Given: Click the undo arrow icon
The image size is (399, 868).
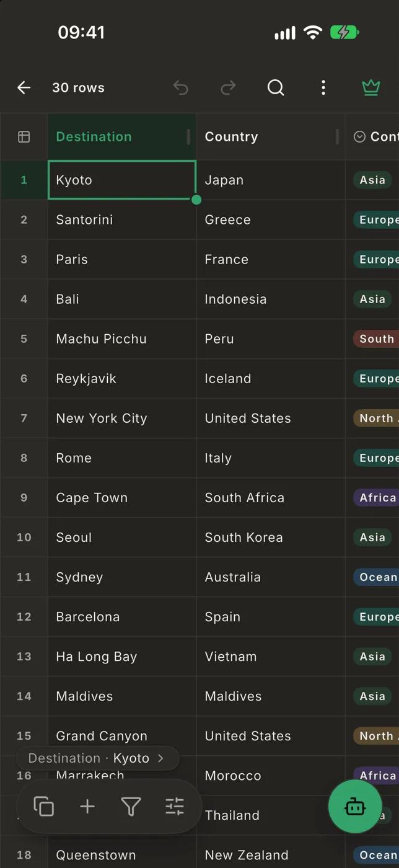Looking at the screenshot, I should 180,88.
